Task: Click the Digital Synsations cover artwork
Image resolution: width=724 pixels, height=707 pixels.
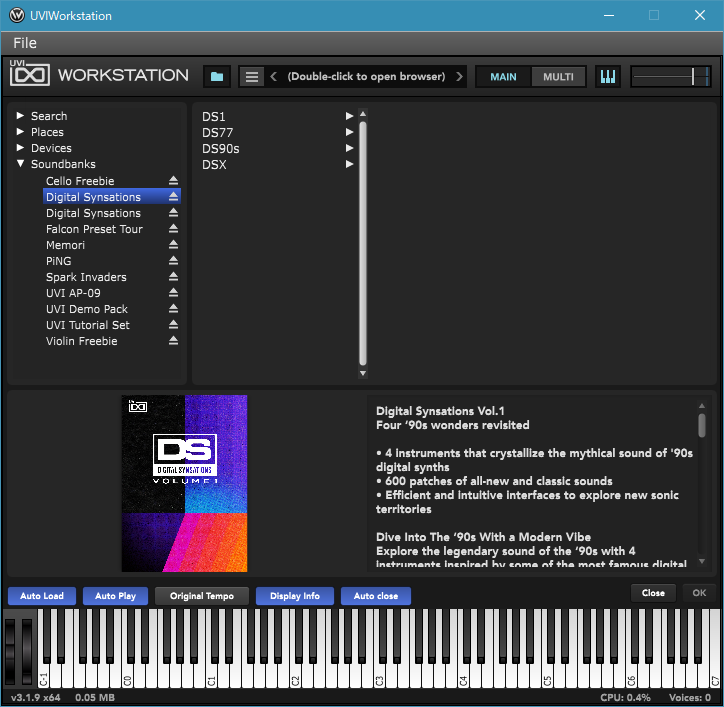Action: (x=184, y=483)
